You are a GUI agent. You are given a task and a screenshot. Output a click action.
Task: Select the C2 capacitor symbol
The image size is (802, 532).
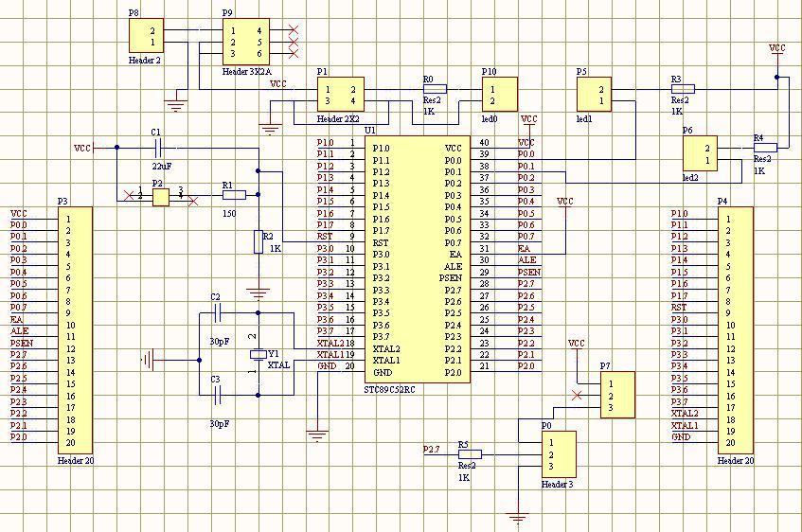coord(218,312)
